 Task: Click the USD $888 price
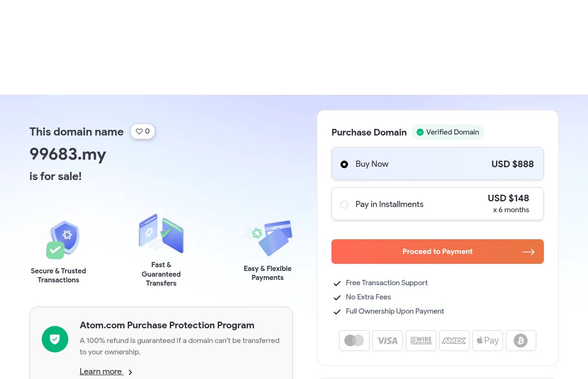(512, 164)
